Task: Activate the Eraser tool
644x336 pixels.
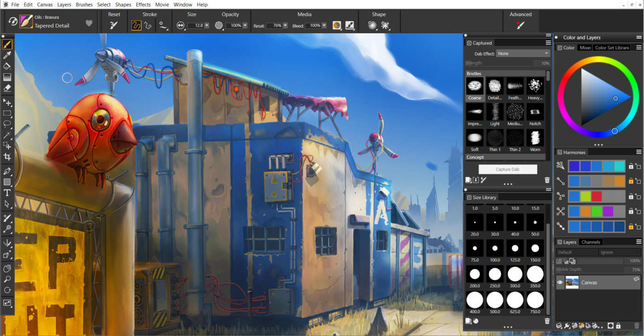Action: 7,88
